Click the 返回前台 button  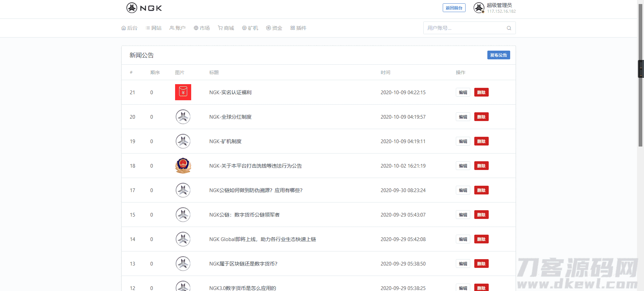454,8
